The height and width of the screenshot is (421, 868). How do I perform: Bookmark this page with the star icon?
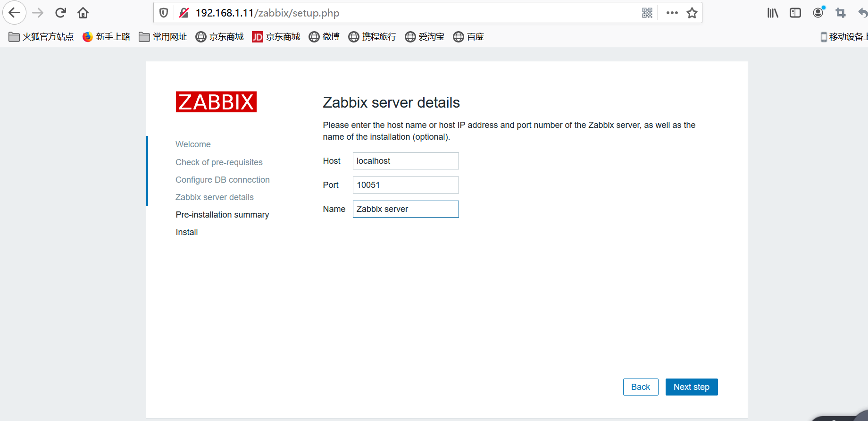tap(692, 13)
